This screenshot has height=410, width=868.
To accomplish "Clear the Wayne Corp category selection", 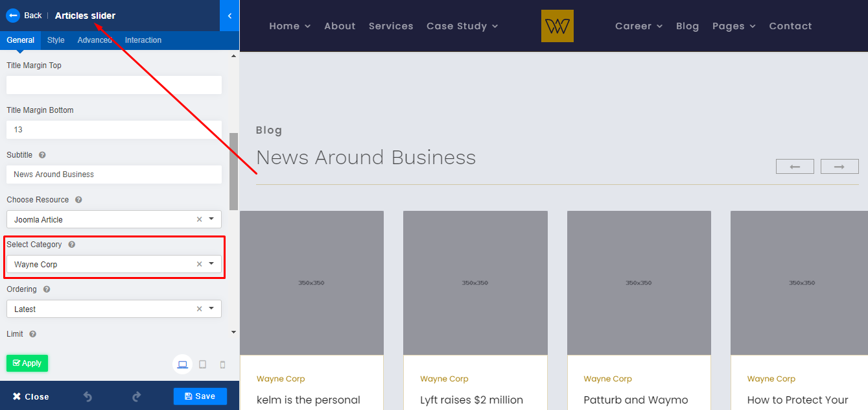I will [199, 264].
